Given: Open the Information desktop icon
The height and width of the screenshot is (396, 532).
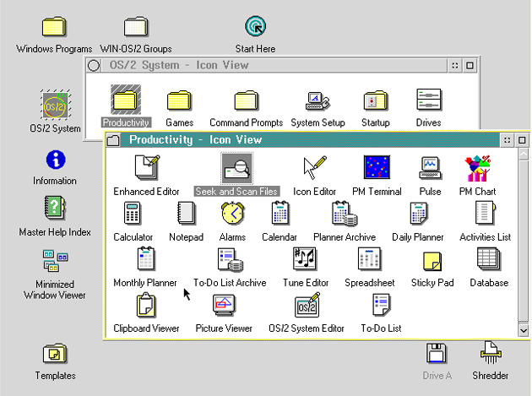Looking at the screenshot, I should [55, 160].
